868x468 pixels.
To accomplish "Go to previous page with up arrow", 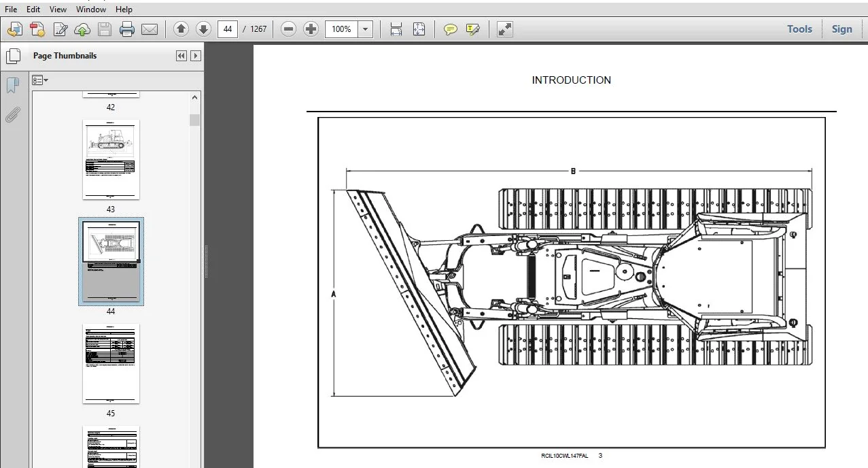I will [x=181, y=29].
